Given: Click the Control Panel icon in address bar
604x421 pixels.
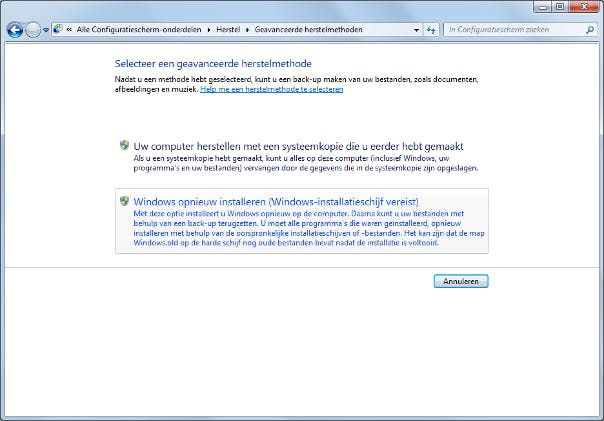Looking at the screenshot, I should coord(58,29).
